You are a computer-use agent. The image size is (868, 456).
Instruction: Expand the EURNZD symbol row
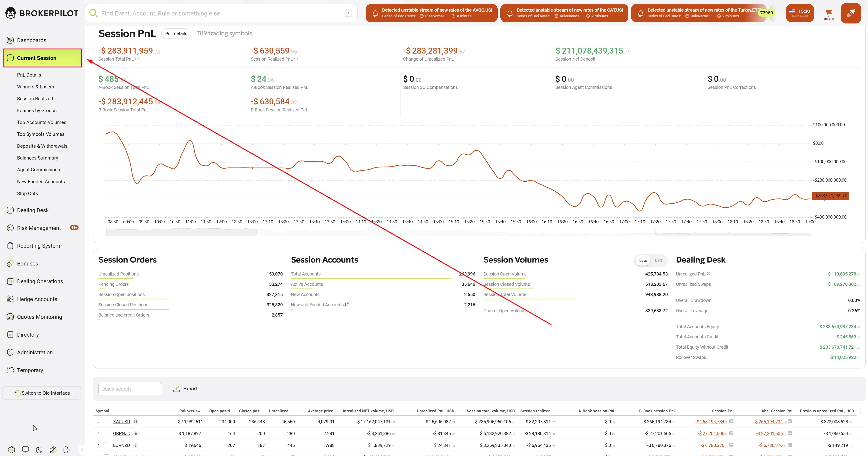pyautogui.click(x=98, y=445)
